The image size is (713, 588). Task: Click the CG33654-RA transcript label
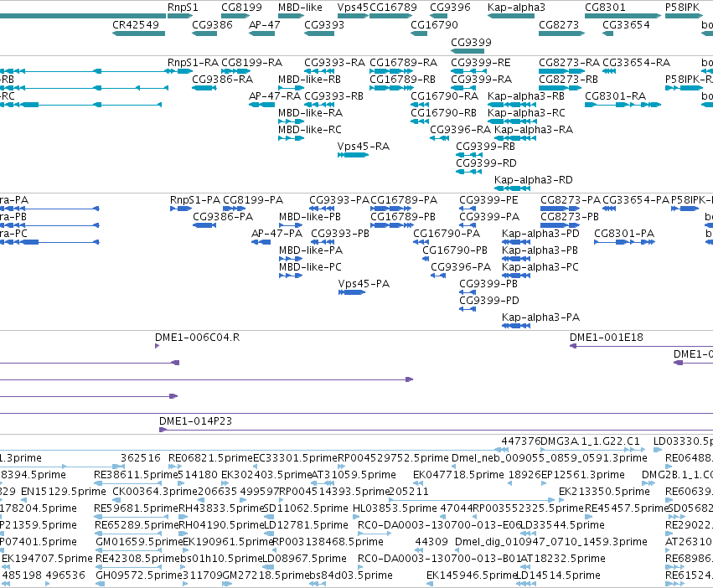(x=636, y=62)
